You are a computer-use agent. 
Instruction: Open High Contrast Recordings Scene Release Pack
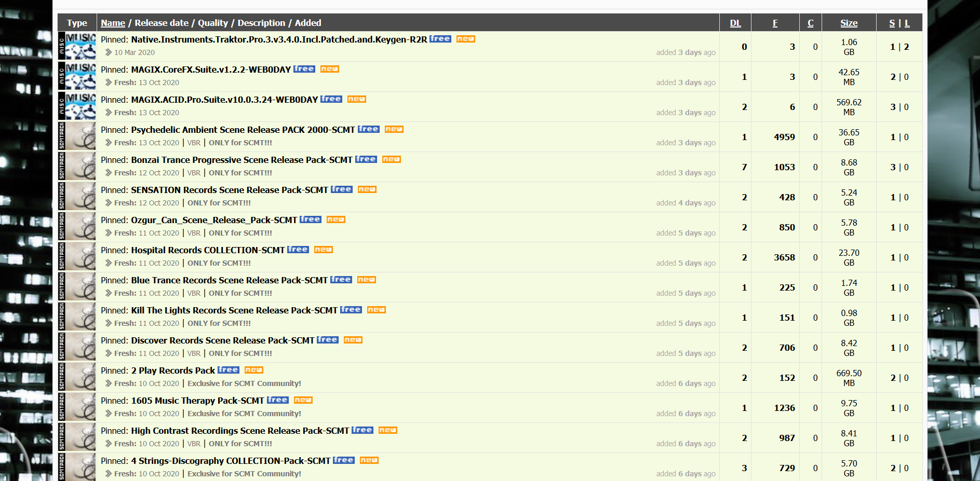coord(240,431)
